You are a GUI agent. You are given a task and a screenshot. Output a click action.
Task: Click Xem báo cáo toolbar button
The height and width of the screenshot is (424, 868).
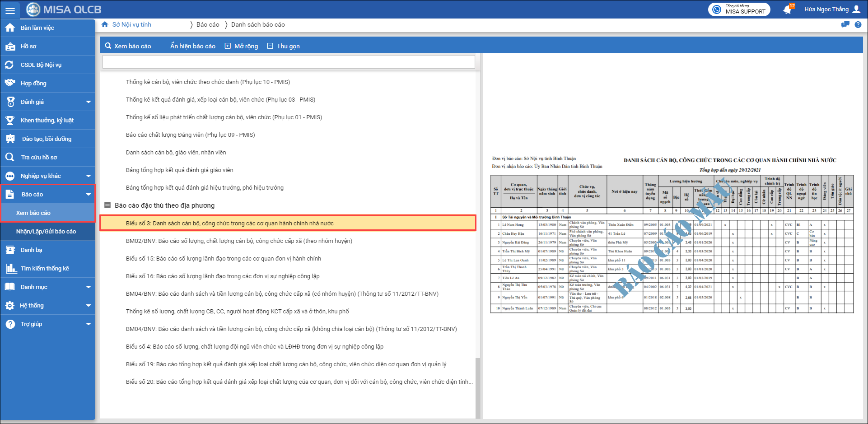point(128,46)
